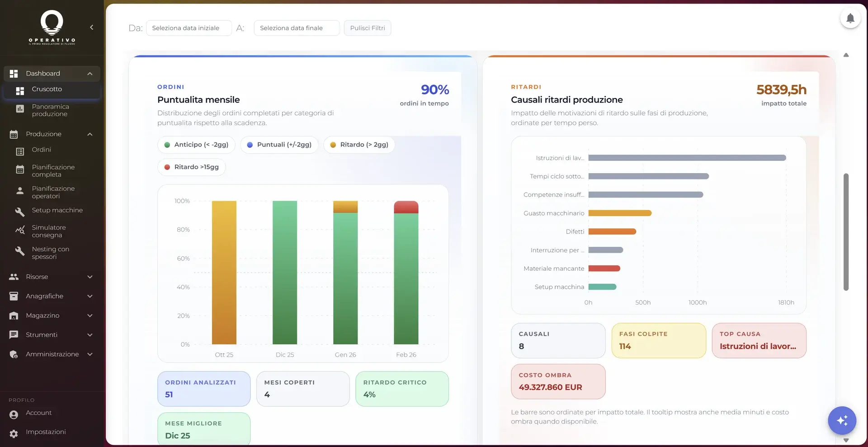The width and height of the screenshot is (868, 447).
Task: Click the orange Guasto macchinario bar
Action: (x=620, y=213)
